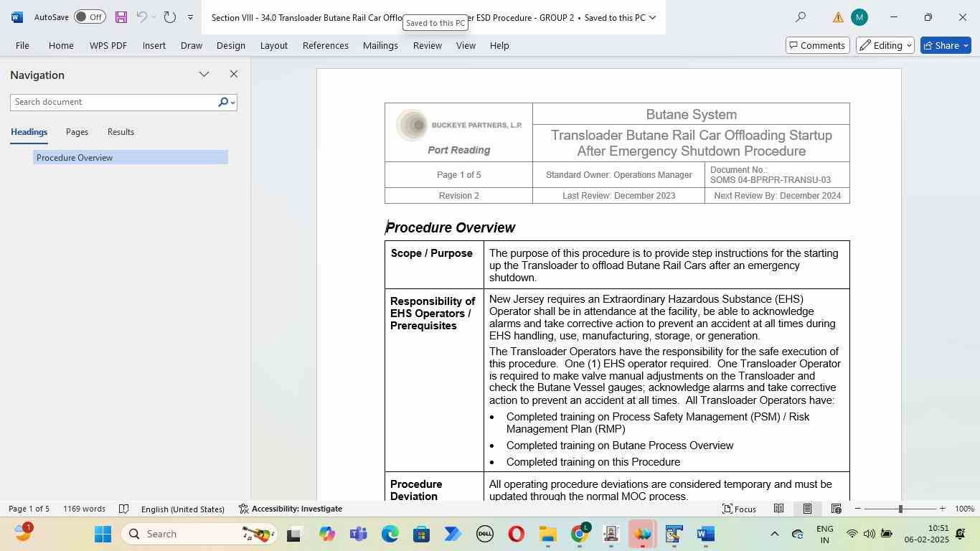Click the proofing book icon in status bar

(x=123, y=509)
